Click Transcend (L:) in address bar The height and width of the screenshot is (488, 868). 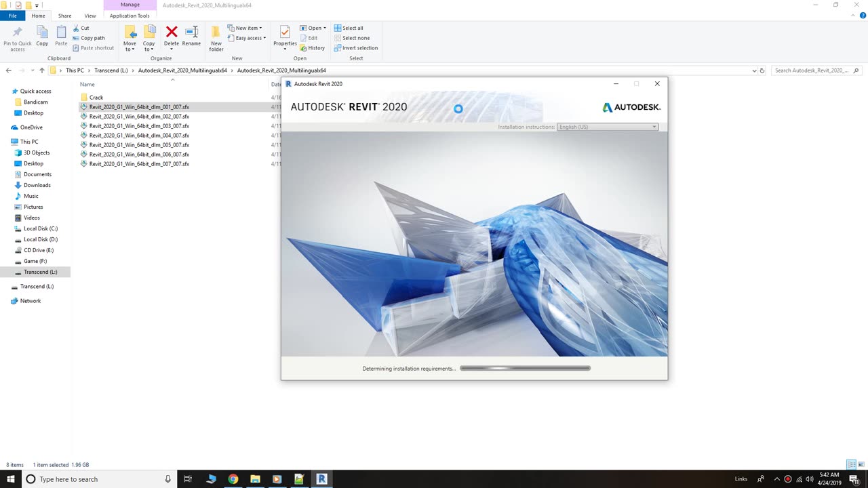click(111, 70)
